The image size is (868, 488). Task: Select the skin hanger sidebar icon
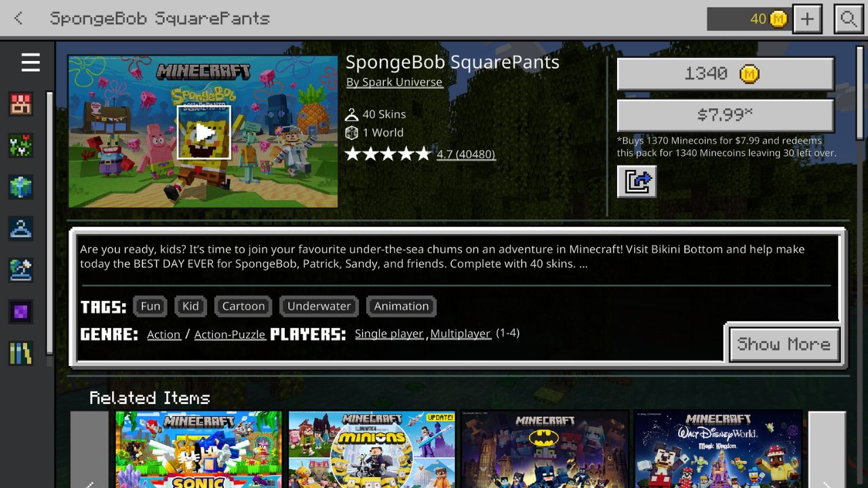click(x=21, y=228)
